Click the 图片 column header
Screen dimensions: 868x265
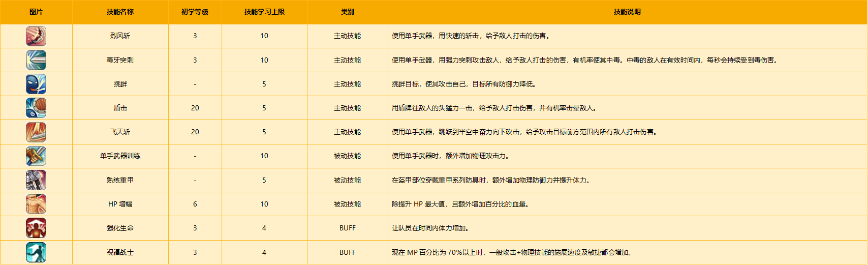click(x=36, y=12)
